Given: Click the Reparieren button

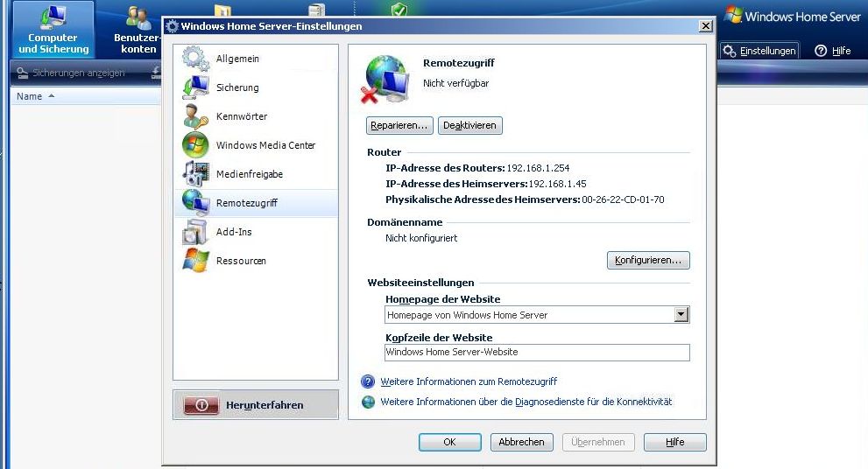Looking at the screenshot, I should 399,125.
